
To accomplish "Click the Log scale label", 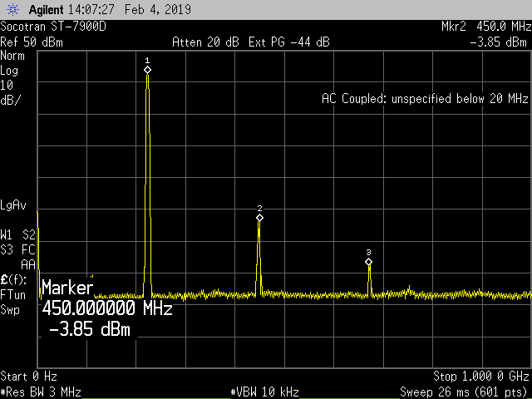I will [x=9, y=71].
